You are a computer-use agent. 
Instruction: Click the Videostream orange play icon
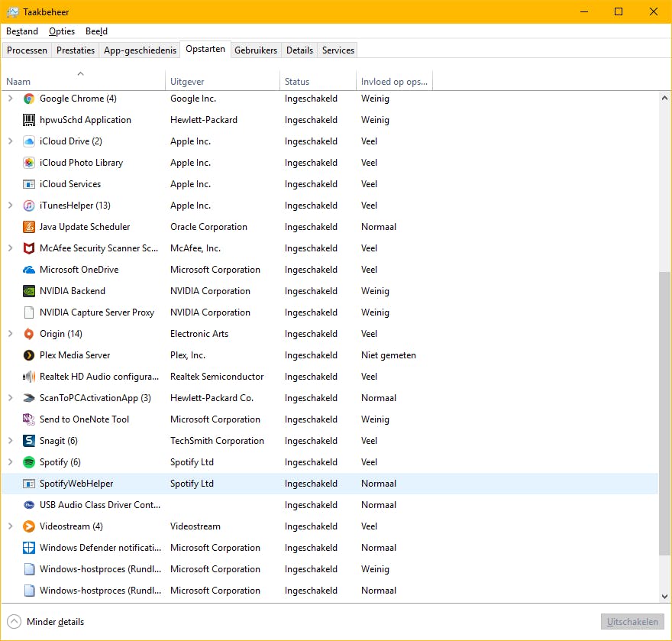(x=29, y=526)
